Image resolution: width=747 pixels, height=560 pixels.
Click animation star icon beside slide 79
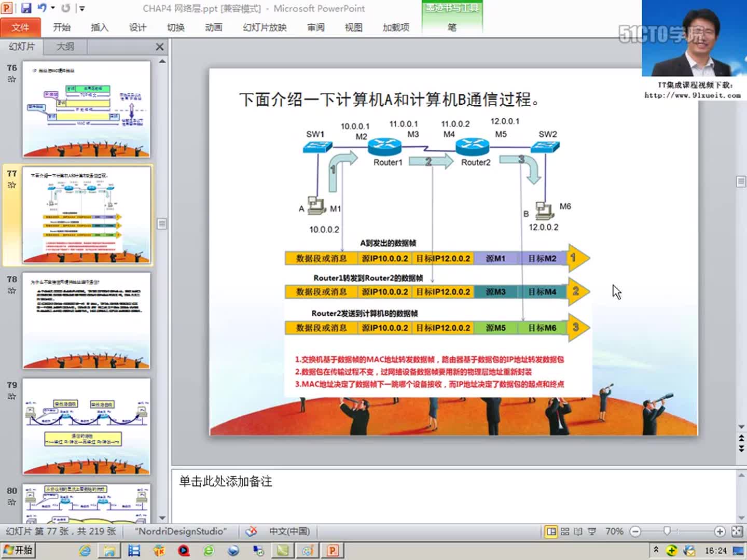12,397
